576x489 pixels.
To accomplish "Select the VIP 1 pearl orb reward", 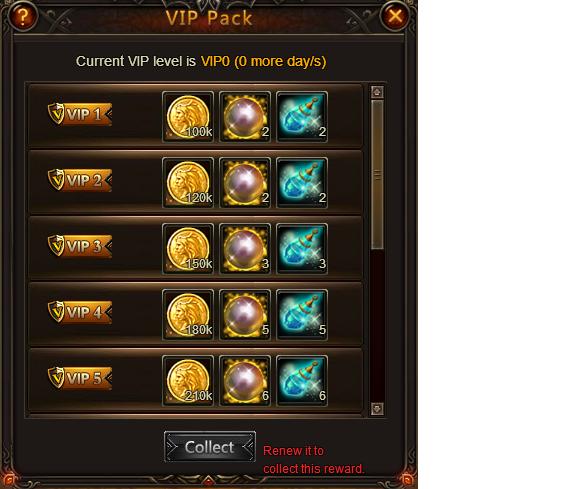I will [x=245, y=117].
